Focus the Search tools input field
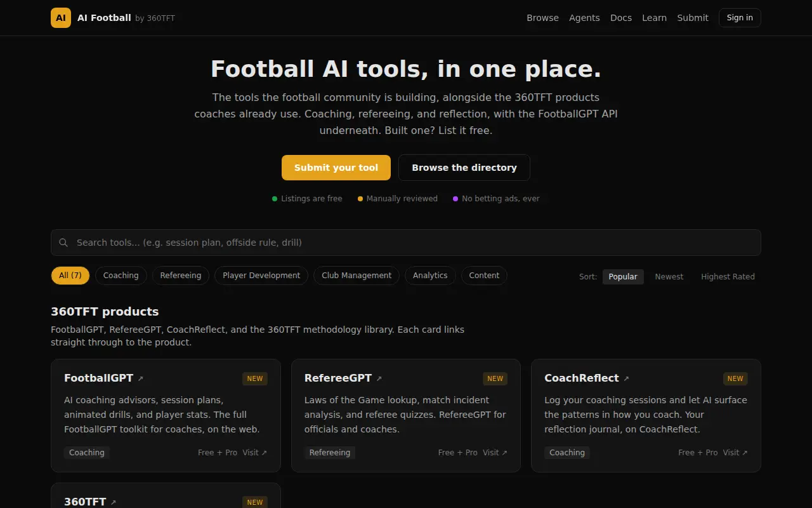The image size is (812, 508). [x=406, y=243]
